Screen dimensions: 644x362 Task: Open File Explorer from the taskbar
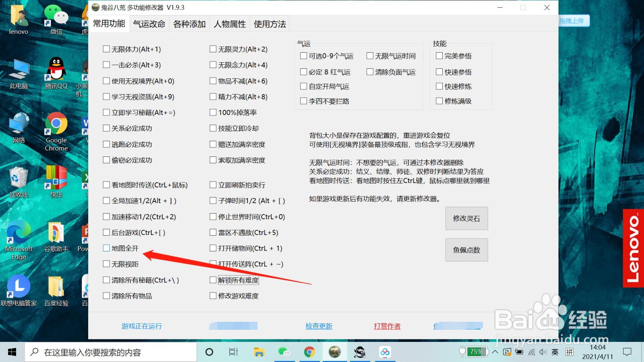point(259,352)
